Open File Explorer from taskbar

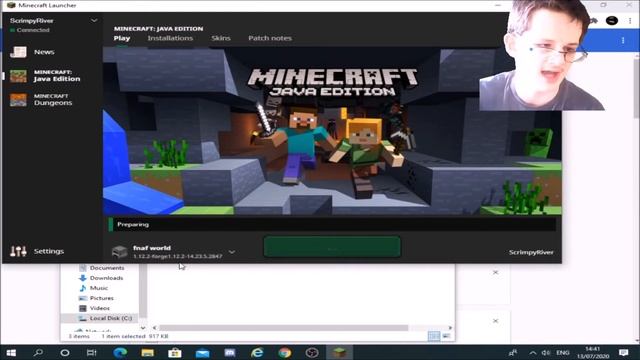pyautogui.click(x=147, y=353)
